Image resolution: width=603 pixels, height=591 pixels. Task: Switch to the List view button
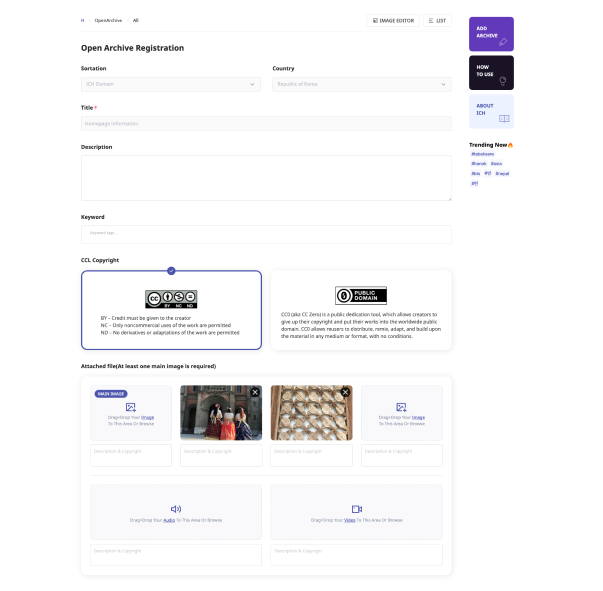(x=437, y=20)
